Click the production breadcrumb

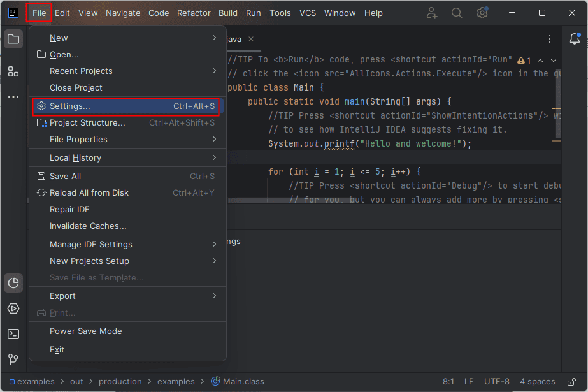pyautogui.click(x=120, y=382)
